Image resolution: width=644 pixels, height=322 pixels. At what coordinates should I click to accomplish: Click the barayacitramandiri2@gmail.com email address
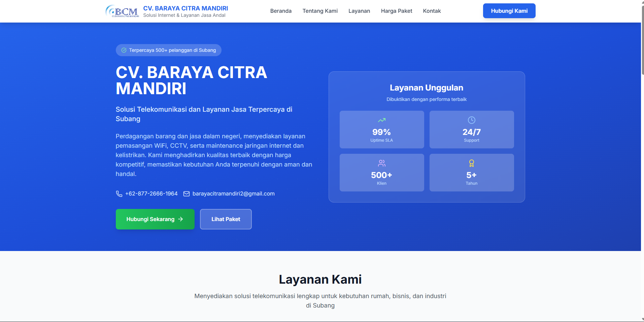click(x=233, y=194)
